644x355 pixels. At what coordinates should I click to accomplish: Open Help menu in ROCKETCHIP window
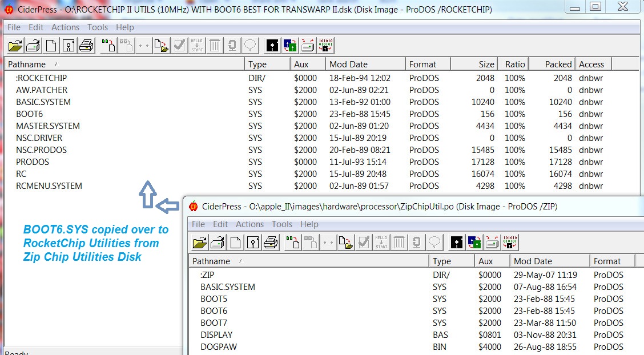pyautogui.click(x=125, y=27)
